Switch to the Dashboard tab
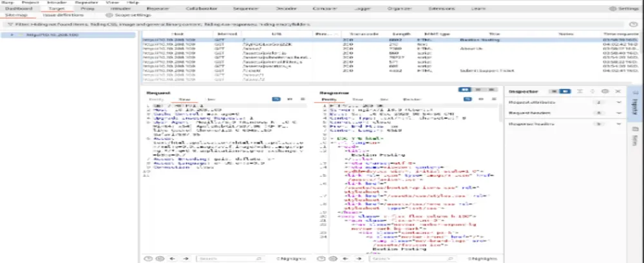Viewport: 644px width, 263px height. [x=19, y=8]
